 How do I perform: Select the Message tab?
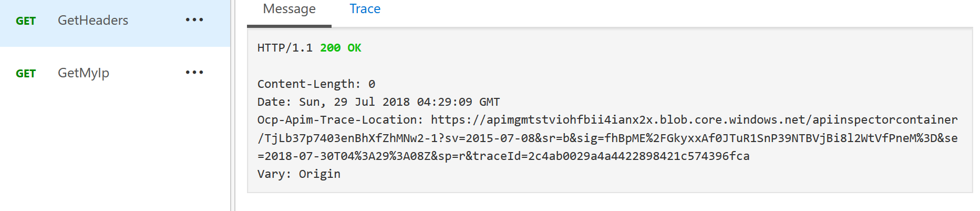[x=289, y=9]
